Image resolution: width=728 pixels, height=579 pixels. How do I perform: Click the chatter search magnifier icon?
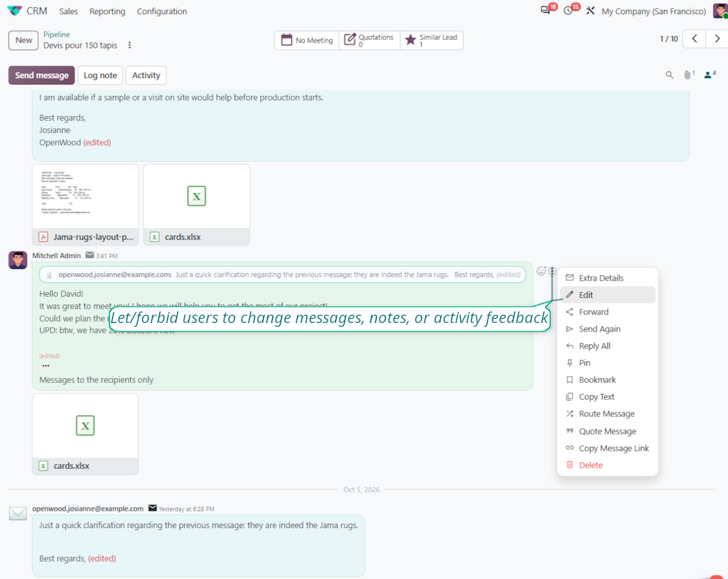coord(669,75)
